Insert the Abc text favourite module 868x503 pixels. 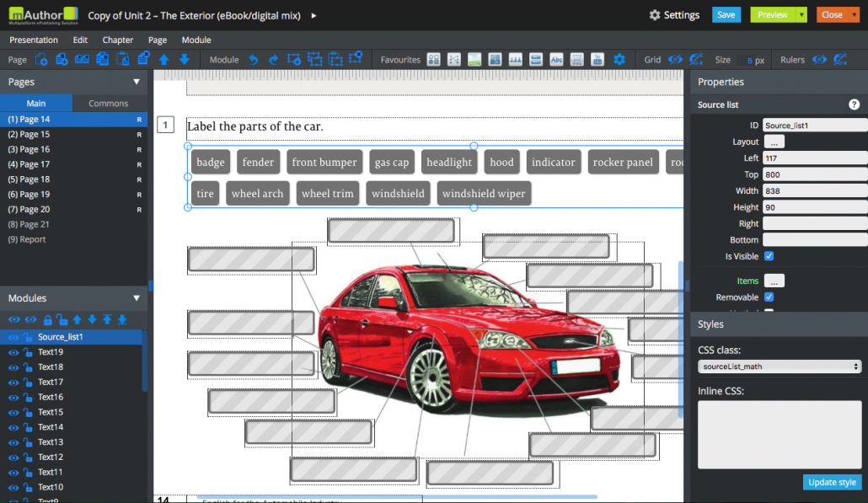click(x=556, y=59)
